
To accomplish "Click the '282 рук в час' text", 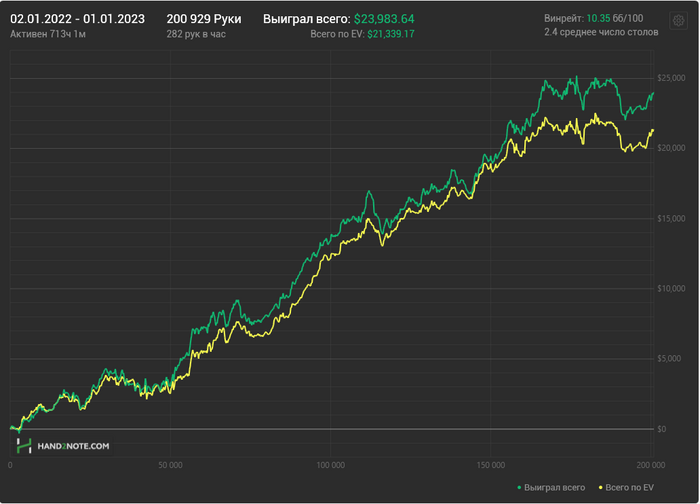I will [196, 34].
